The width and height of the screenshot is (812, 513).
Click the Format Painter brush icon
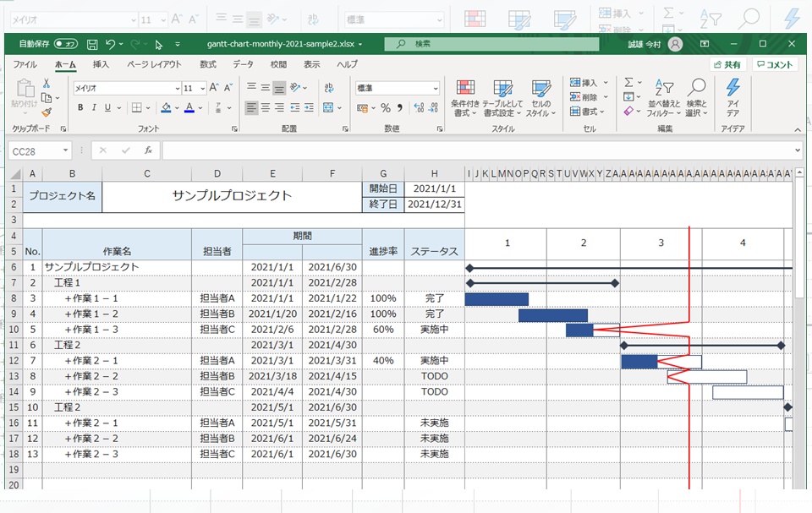tap(47, 112)
